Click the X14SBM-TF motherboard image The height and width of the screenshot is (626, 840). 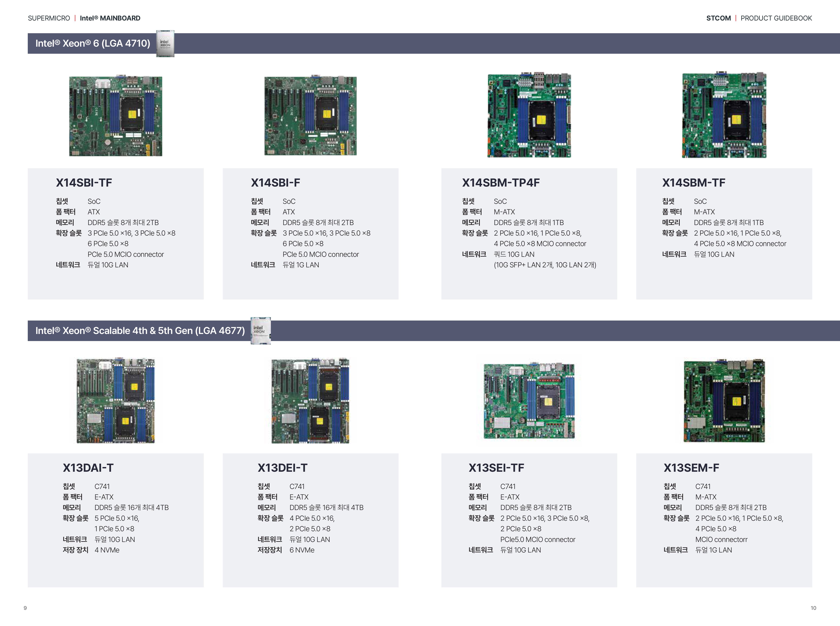[x=724, y=115]
